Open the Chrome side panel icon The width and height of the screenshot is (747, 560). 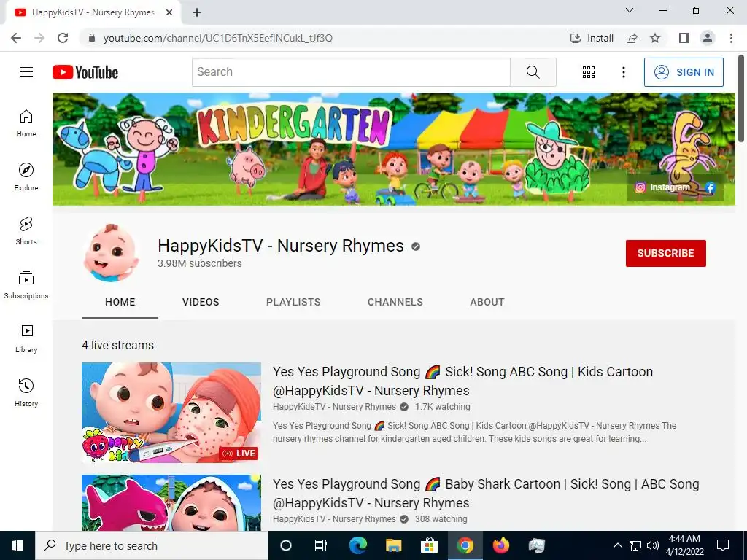(x=684, y=38)
